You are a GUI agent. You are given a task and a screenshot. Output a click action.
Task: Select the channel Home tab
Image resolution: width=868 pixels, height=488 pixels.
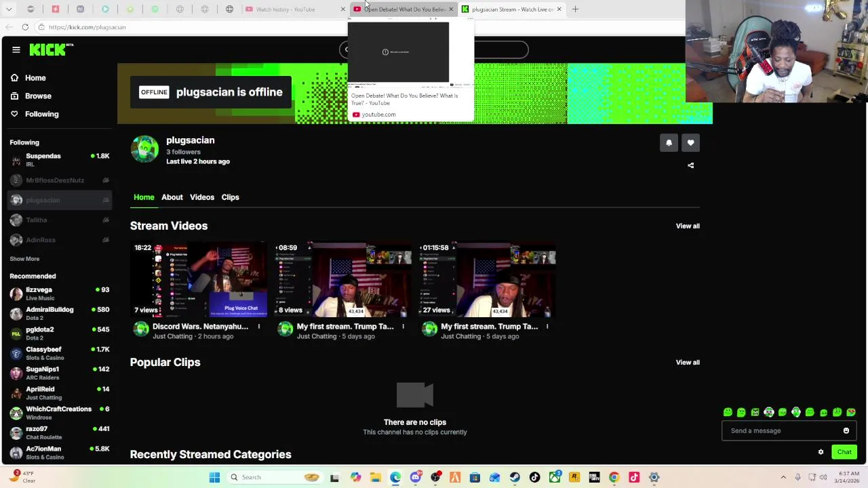pos(144,197)
